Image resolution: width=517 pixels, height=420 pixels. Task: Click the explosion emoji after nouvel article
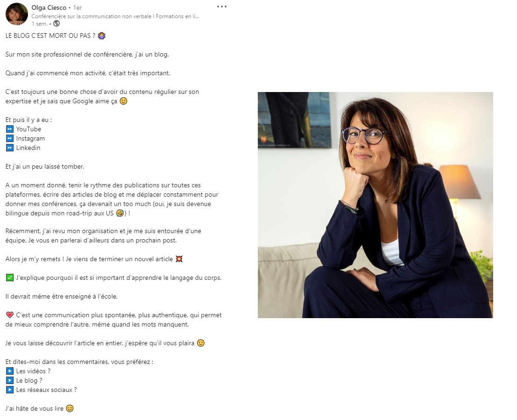tap(179, 259)
